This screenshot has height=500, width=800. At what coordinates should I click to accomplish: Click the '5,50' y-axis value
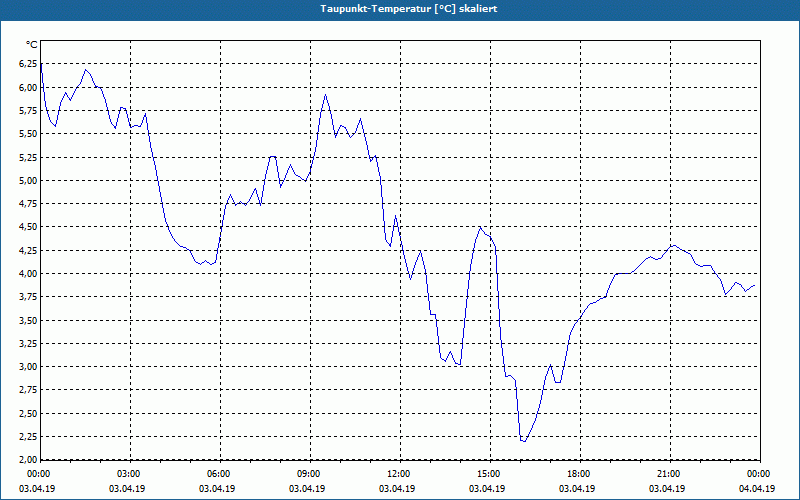(x=28, y=134)
